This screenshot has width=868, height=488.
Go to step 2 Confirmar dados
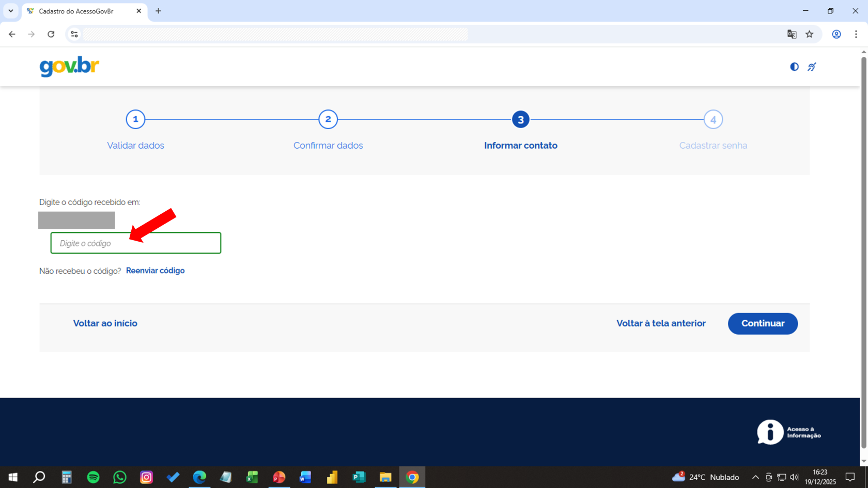(x=328, y=120)
